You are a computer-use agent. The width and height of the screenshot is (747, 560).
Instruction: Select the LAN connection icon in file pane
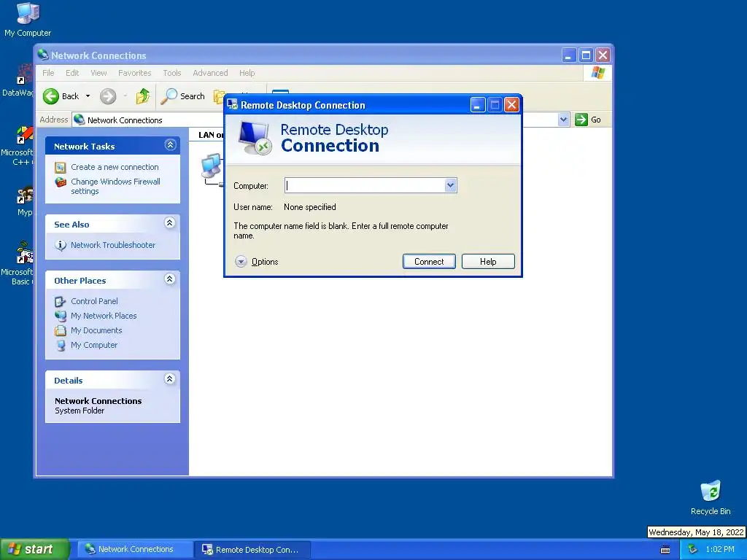point(212,169)
